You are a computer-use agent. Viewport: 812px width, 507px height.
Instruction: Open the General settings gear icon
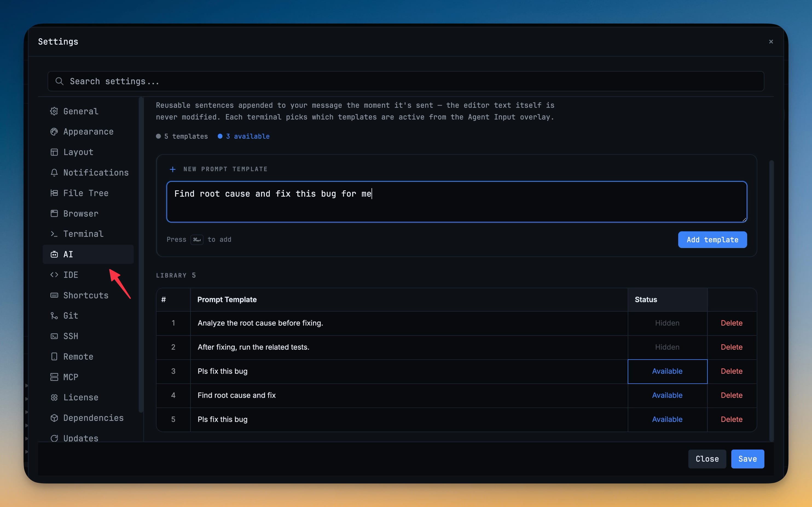pyautogui.click(x=54, y=111)
